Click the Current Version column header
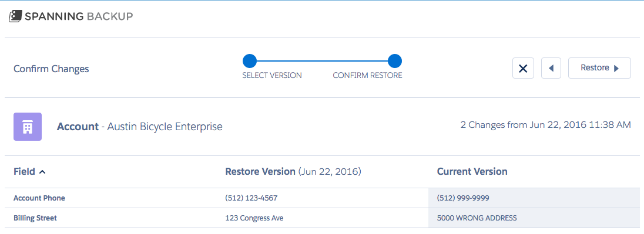The height and width of the screenshot is (234, 644). 472,172
